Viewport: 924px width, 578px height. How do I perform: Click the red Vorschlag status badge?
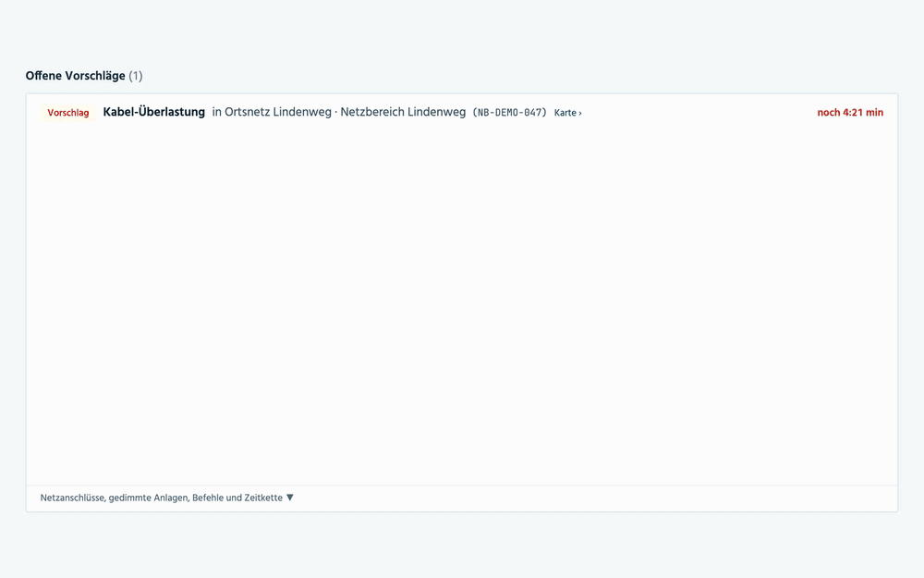click(x=68, y=113)
